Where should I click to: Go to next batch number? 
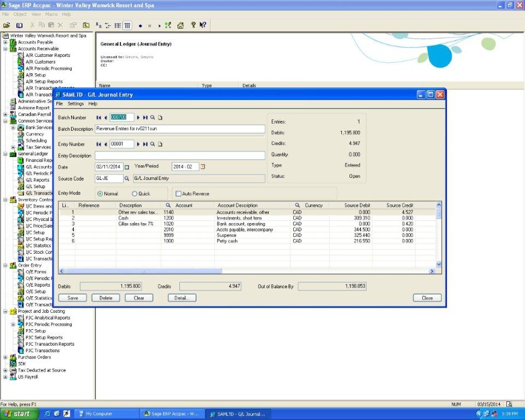[138, 118]
